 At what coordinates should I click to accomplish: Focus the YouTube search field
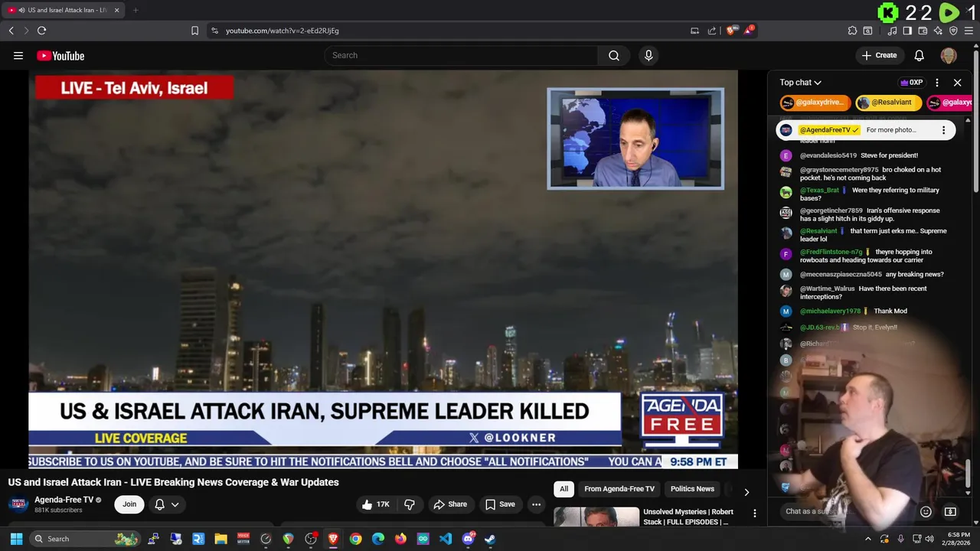click(461, 55)
